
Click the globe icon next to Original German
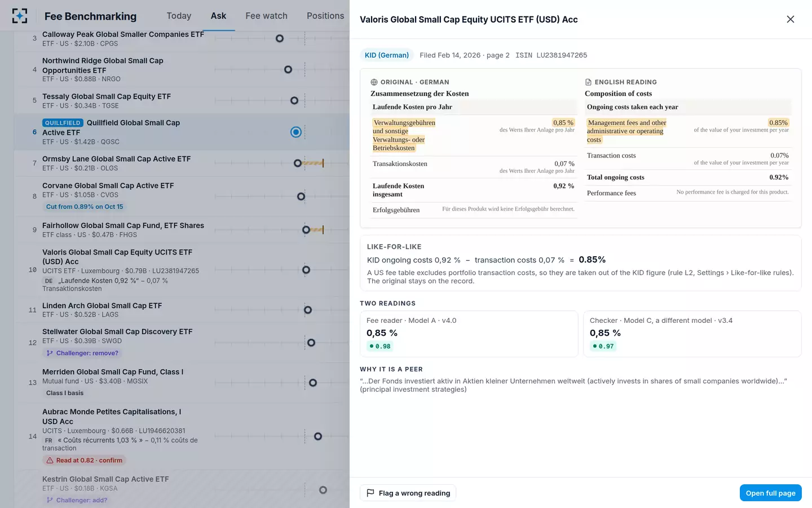click(x=374, y=82)
